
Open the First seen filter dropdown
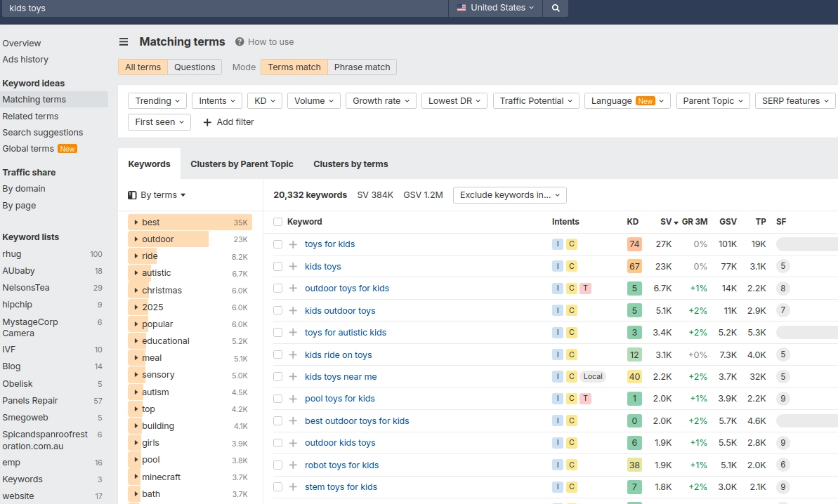click(x=159, y=122)
